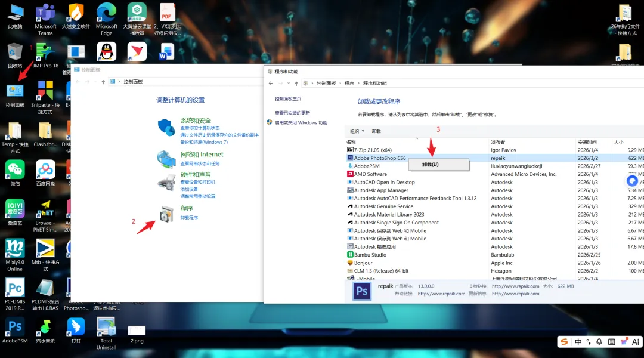Open the AdobePSM desktop icon
This screenshot has width=644, height=358.
15,330
